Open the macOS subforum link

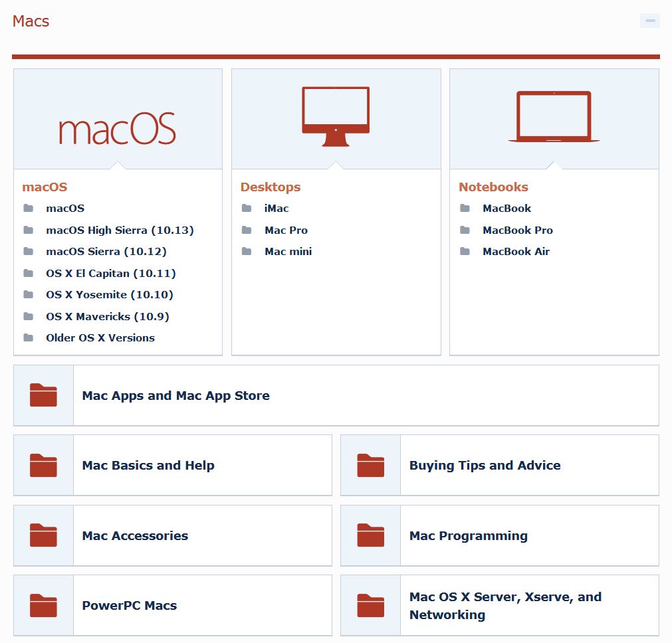coord(65,208)
